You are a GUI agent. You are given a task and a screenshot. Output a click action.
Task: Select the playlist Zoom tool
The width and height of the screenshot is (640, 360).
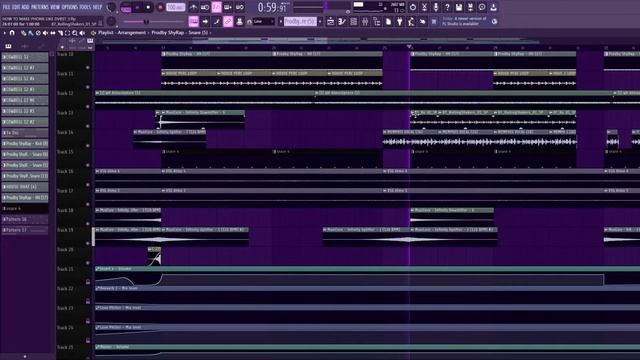point(75,33)
